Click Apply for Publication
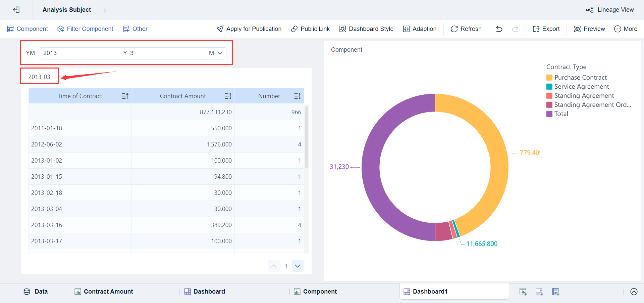The width and height of the screenshot is (644, 303). [x=249, y=29]
